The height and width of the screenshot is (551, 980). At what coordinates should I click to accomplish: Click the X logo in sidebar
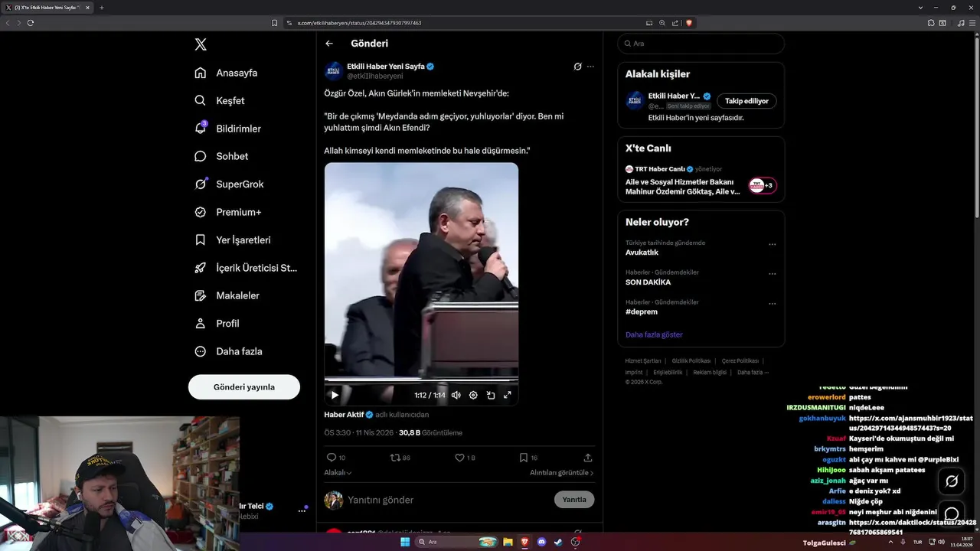[201, 44]
